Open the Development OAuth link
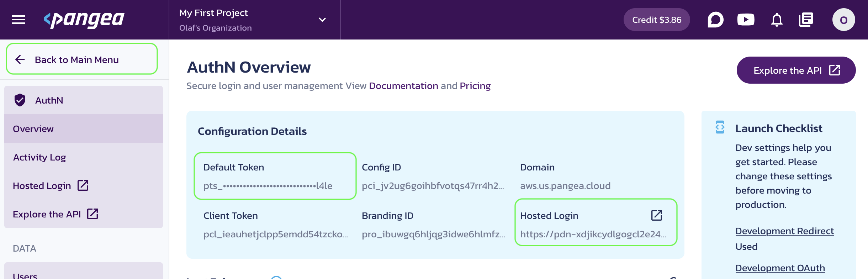Viewport: 868px width, 279px height. [x=780, y=268]
